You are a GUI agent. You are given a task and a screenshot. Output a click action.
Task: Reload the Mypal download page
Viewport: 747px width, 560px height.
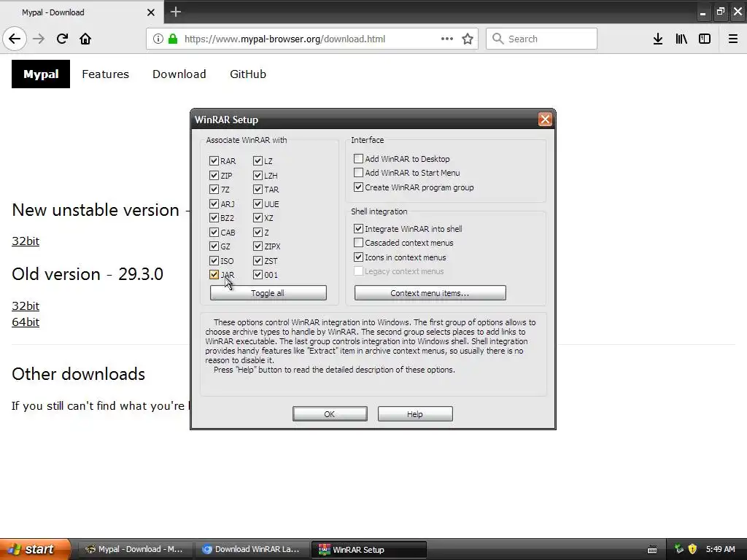coord(62,39)
